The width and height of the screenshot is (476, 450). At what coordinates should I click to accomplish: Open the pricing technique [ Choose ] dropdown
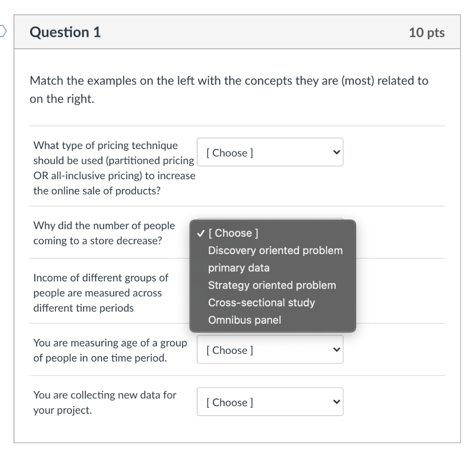[270, 152]
